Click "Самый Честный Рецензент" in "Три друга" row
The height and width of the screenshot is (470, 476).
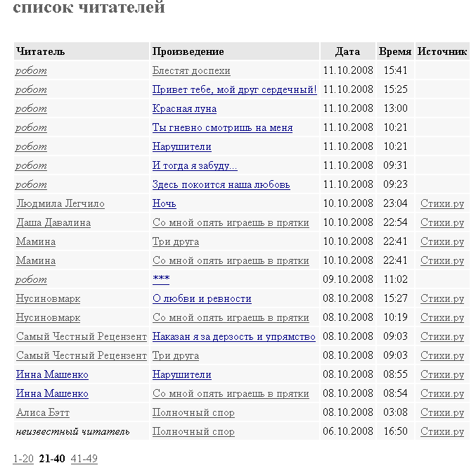coord(82,355)
